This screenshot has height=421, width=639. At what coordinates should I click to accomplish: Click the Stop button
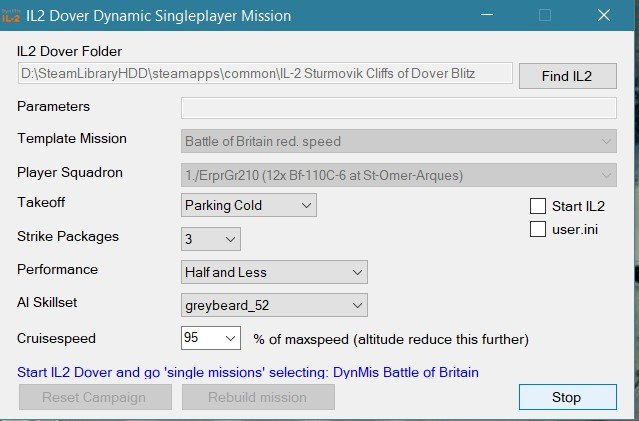(566, 397)
